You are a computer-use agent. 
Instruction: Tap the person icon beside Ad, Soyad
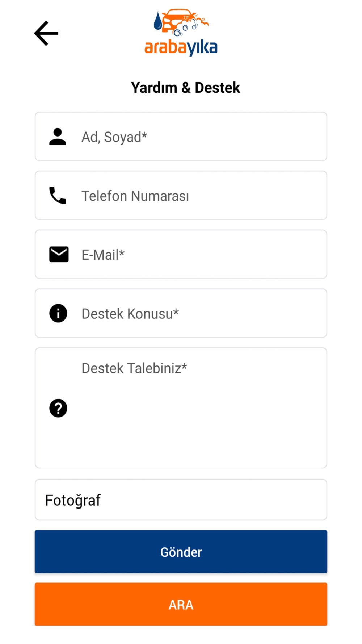pos(58,137)
